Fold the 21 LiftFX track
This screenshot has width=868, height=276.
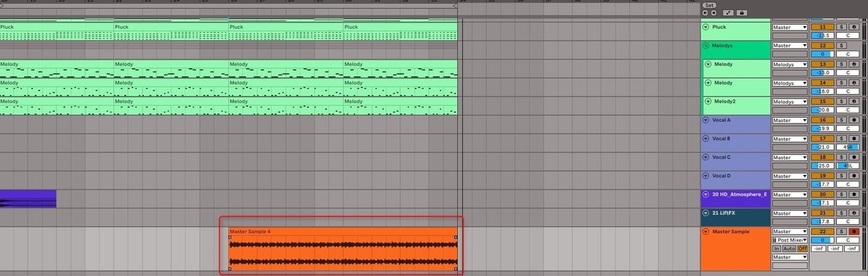point(705,213)
